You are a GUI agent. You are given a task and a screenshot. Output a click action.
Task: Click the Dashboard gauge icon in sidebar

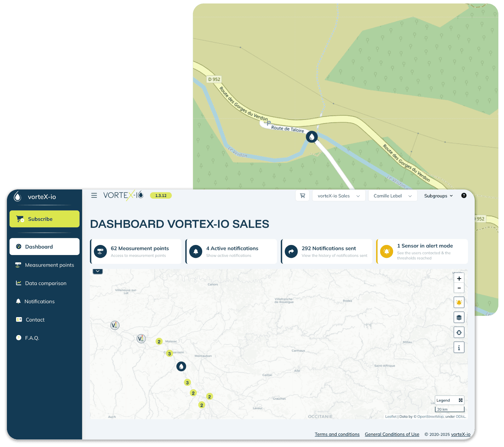coord(19,247)
